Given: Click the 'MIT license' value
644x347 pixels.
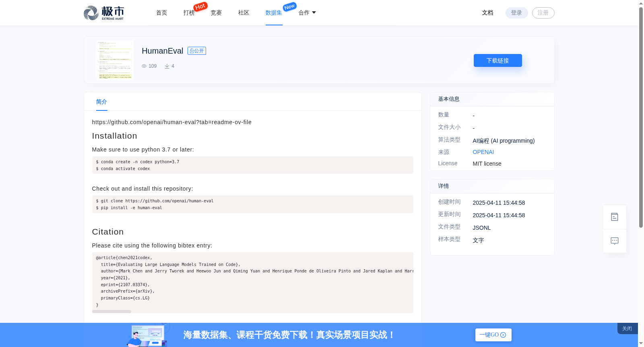Looking at the screenshot, I should [487, 164].
